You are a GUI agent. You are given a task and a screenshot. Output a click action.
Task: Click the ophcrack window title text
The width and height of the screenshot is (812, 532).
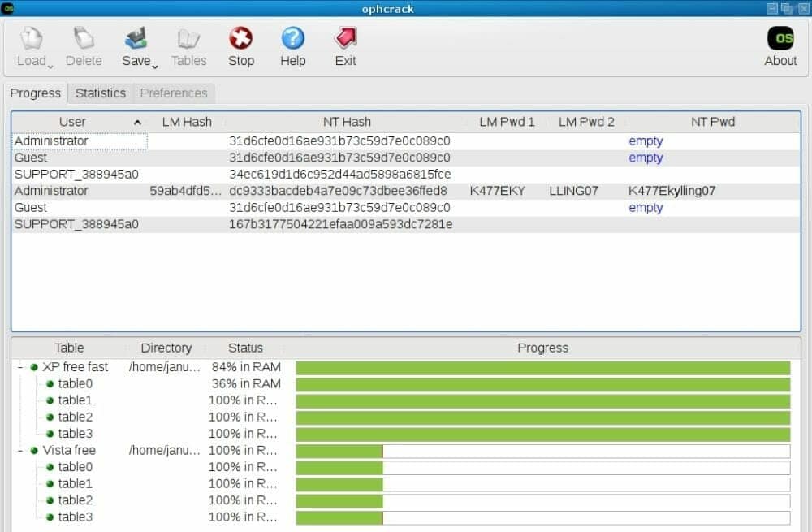(388, 9)
